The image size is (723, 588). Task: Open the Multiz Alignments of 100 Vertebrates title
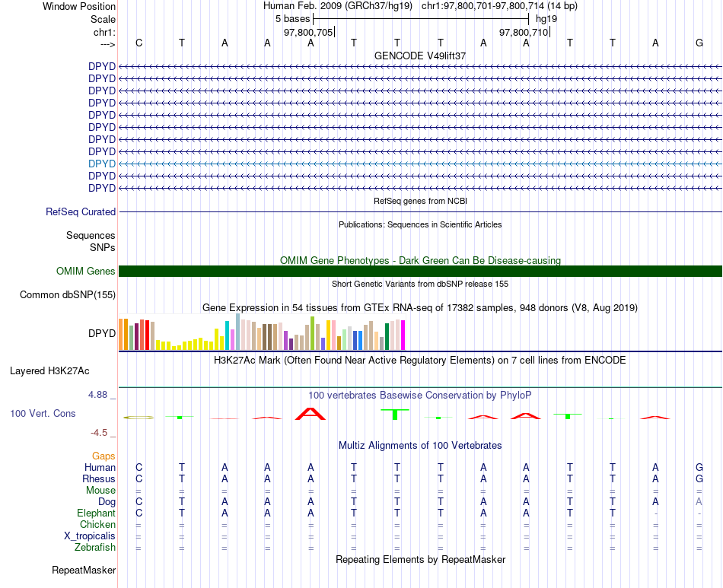pos(420,446)
